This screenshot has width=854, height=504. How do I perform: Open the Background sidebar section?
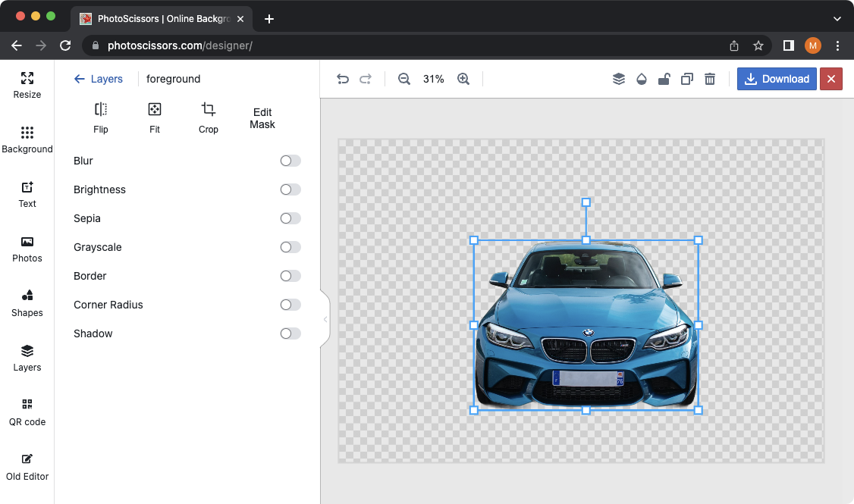tap(27, 139)
